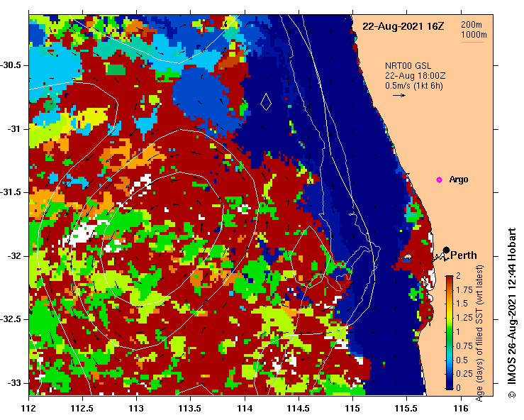Click the magenta Argo float marker
Viewport: 524px width, 420px height.
click(439, 180)
